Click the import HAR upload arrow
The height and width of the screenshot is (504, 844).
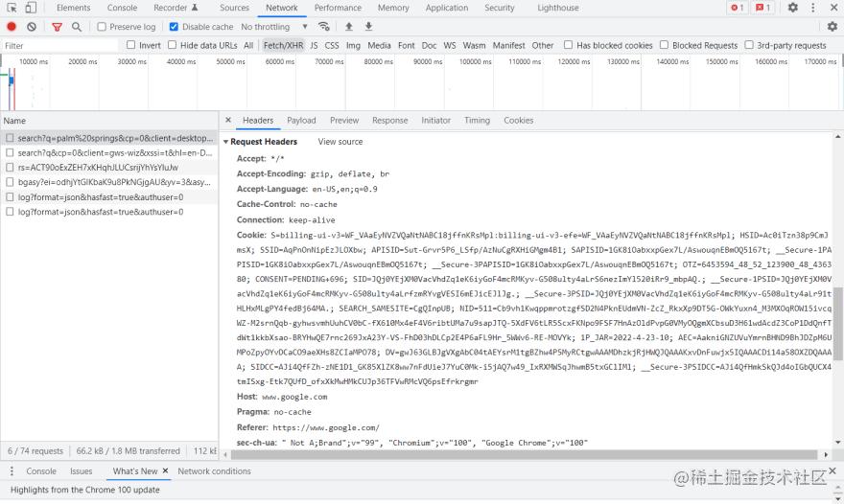[348, 27]
